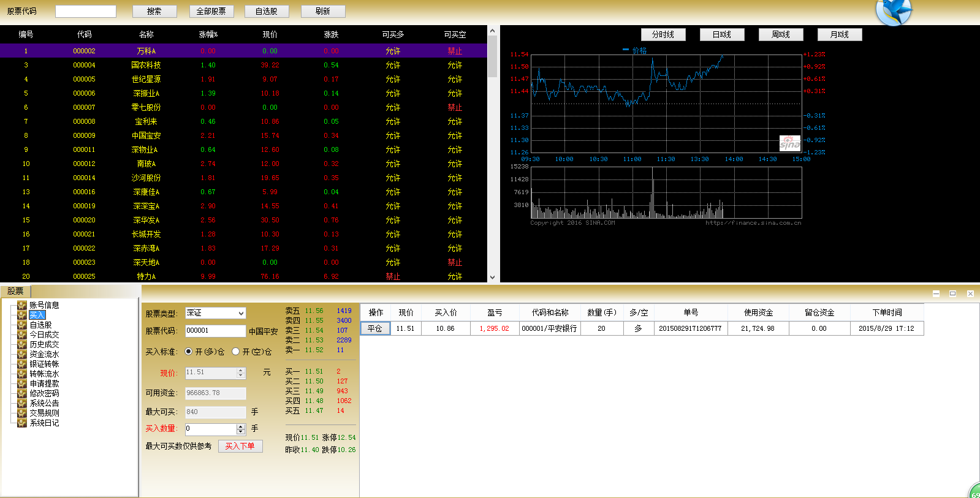Screen dimensions: 980x498
Task: Click the 股票代码 search field at top
Action: [86, 12]
